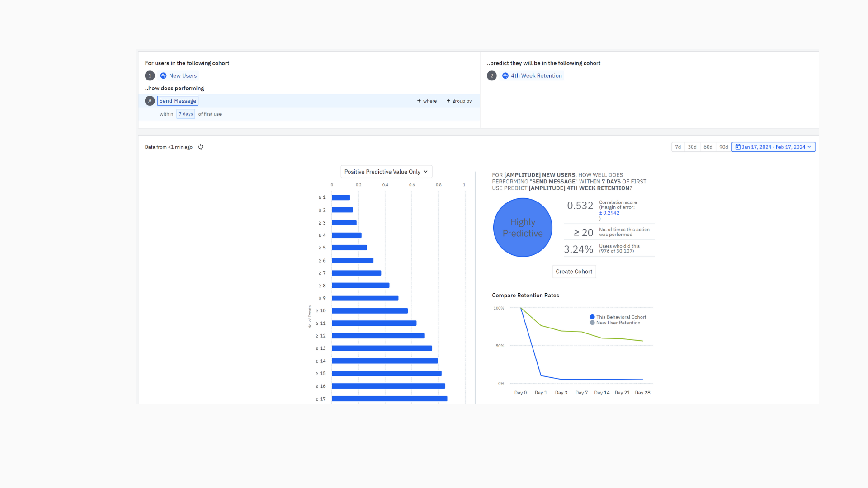
Task: Open Positive Predictive Value Only dropdown
Action: tap(386, 172)
